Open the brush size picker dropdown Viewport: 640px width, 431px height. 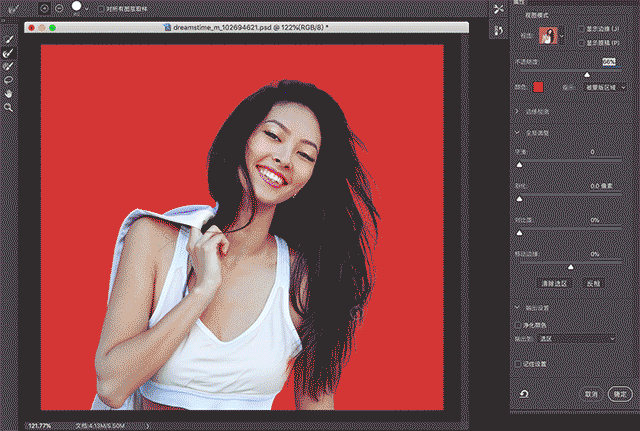88,7
